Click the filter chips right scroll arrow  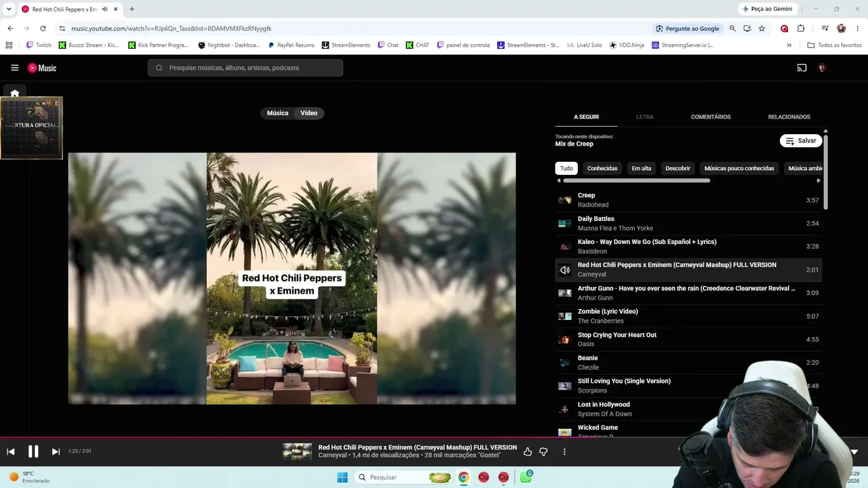[818, 180]
